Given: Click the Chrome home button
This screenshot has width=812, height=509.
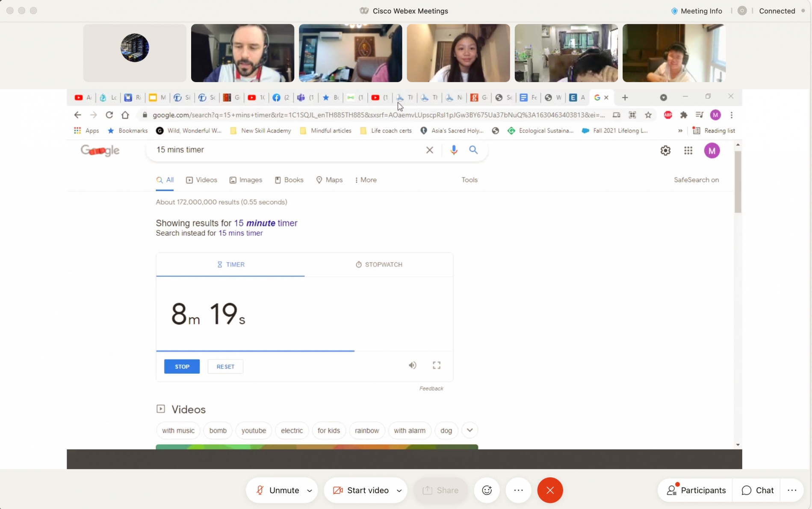Looking at the screenshot, I should [x=125, y=115].
